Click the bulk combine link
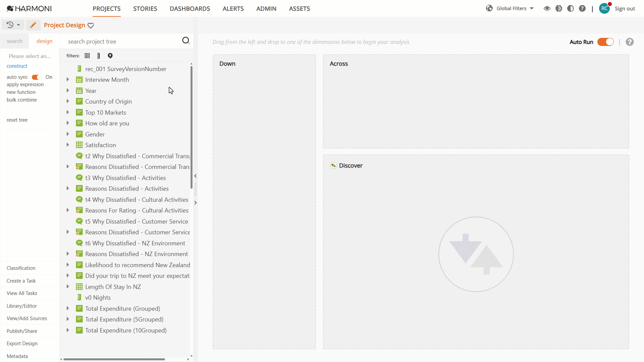The image size is (644, 362). (22, 100)
